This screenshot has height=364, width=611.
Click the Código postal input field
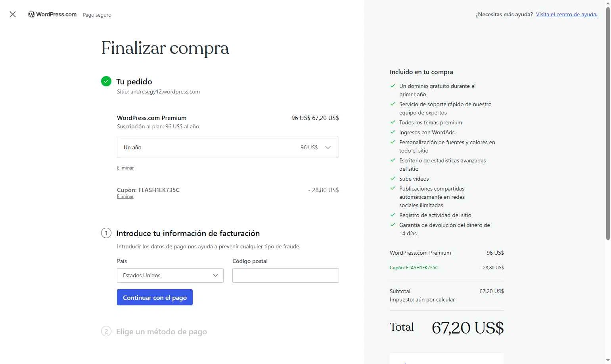285,275
